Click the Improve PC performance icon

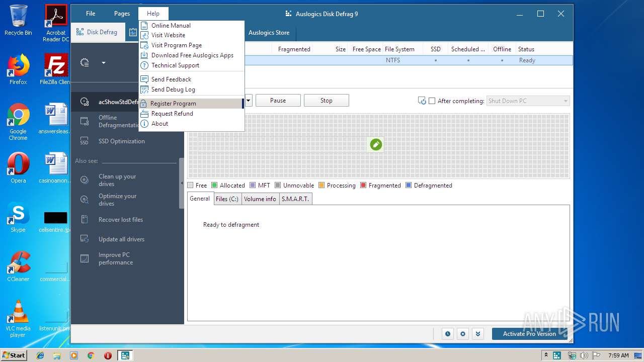[85, 258]
